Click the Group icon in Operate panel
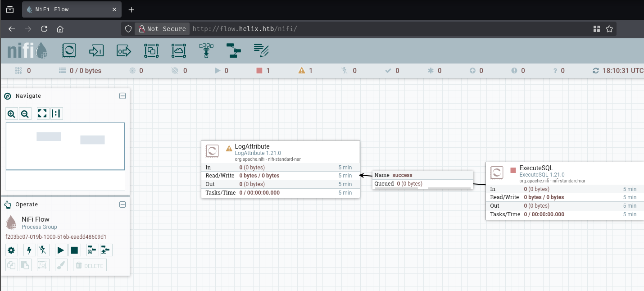Screen dimensions: 644x291 [x=43, y=265]
